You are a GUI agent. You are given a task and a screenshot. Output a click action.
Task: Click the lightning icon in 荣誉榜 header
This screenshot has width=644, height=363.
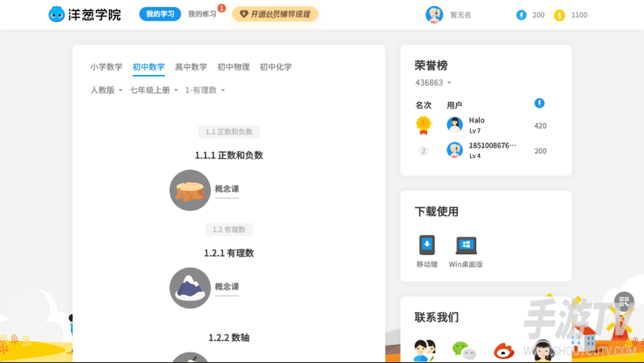pos(539,103)
